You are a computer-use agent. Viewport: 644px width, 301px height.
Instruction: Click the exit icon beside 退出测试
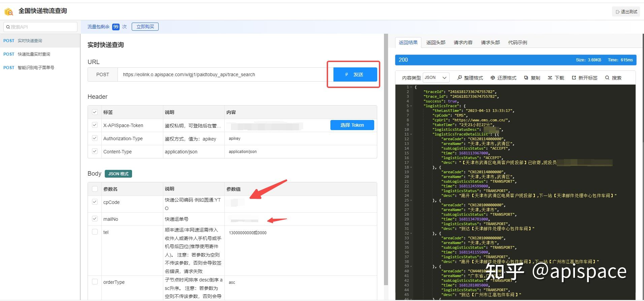[618, 12]
